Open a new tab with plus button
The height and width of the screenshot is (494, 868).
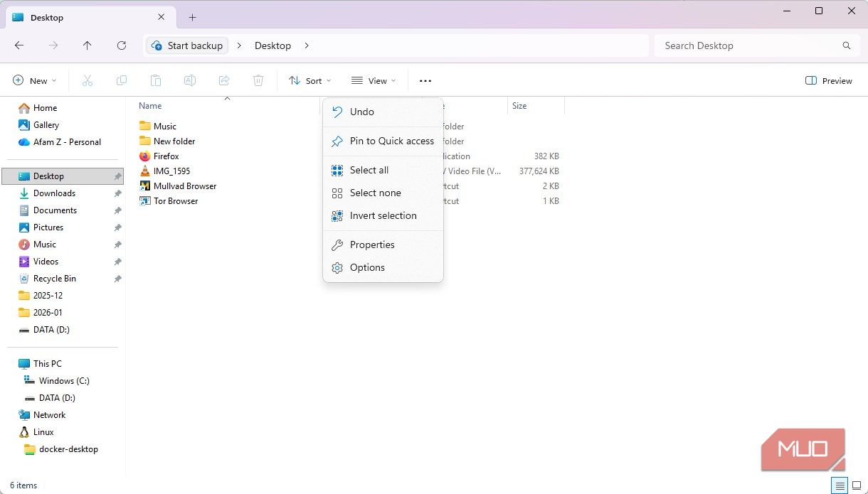point(192,18)
